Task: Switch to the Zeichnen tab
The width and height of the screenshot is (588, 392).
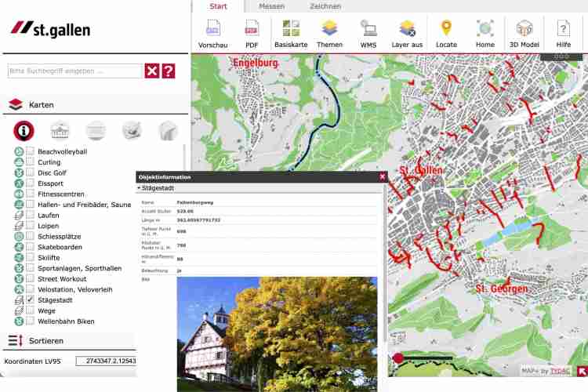Action: (x=325, y=6)
